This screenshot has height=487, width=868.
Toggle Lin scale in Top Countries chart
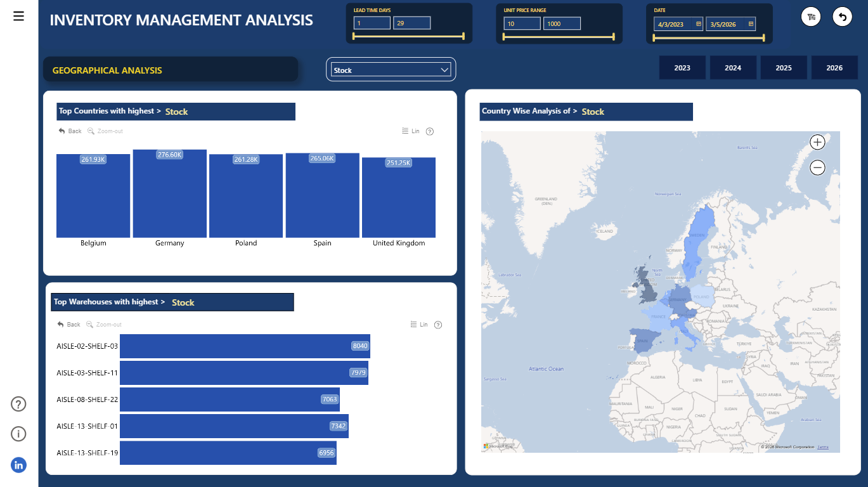point(411,131)
